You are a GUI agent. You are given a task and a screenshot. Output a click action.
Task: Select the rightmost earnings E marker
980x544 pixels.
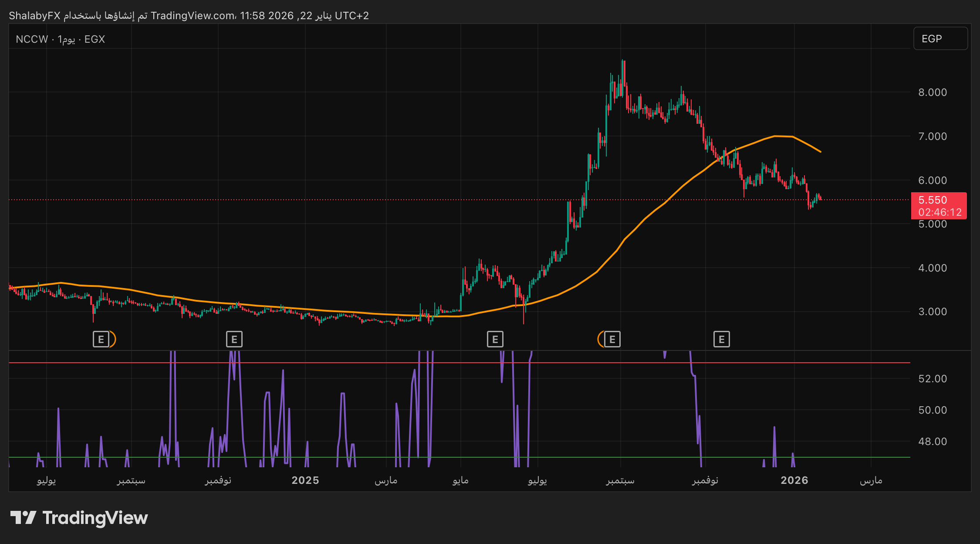(x=721, y=339)
